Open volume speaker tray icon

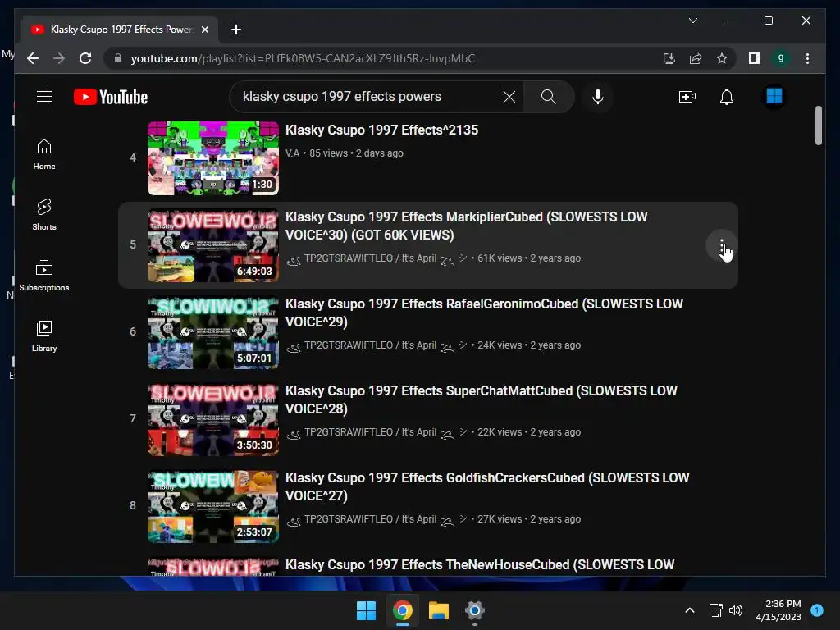tap(736, 610)
